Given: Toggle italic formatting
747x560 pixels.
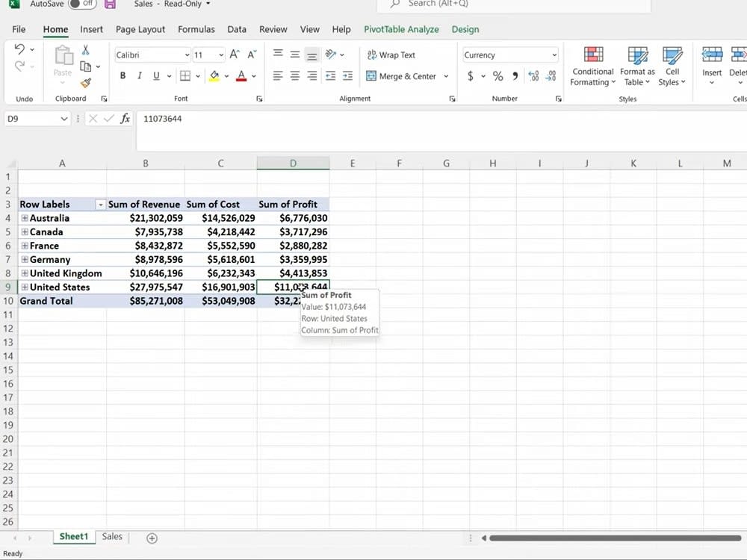Looking at the screenshot, I should pyautogui.click(x=139, y=75).
